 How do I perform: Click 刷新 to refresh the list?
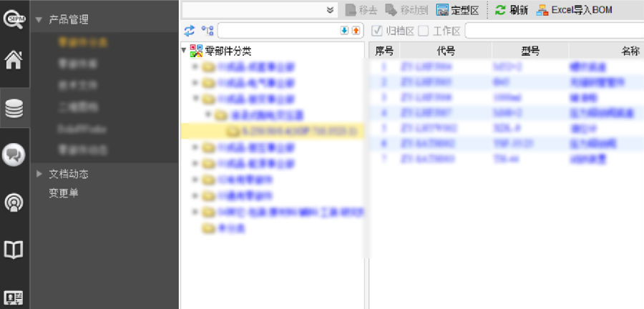tap(512, 10)
